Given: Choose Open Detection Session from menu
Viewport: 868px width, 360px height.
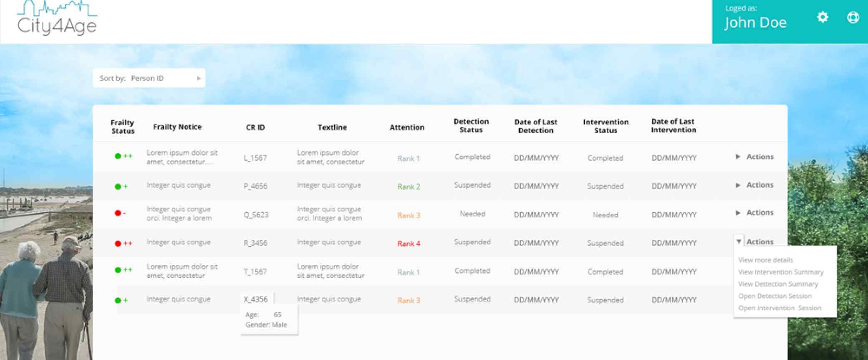Looking at the screenshot, I should (x=775, y=296).
